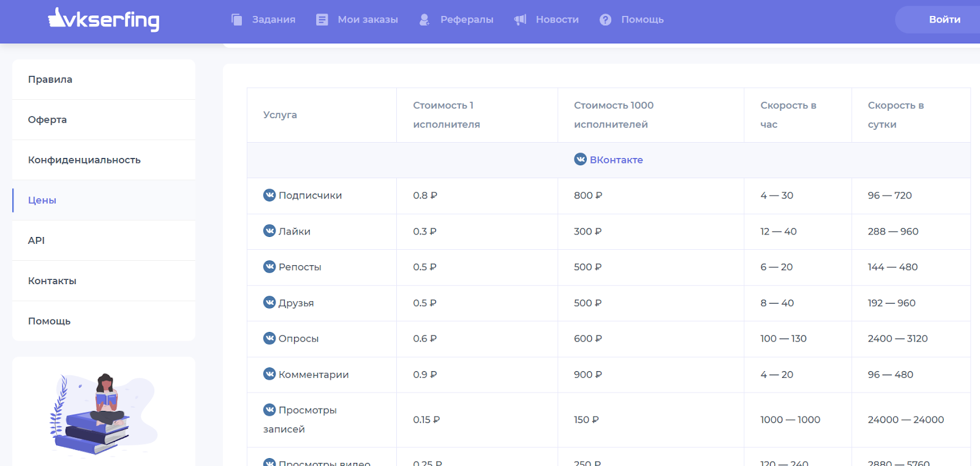Click the Подписчики service name
Viewport: 980px width, 466px height.
point(310,195)
